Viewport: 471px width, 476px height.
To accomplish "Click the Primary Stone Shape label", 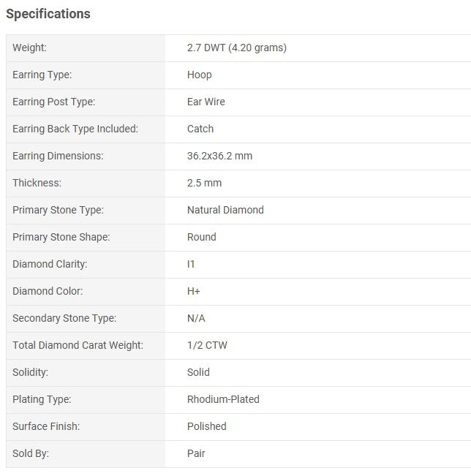I will click(61, 237).
